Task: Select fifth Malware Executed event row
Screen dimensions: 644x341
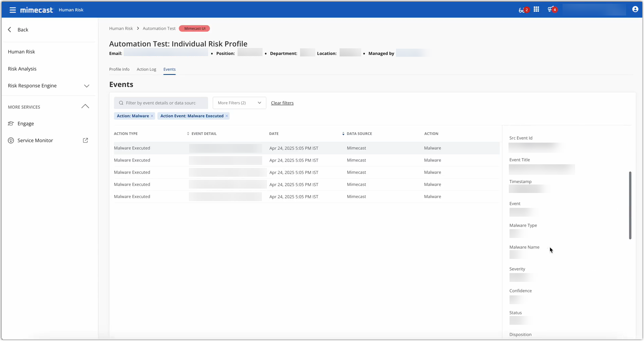Action: (x=306, y=197)
